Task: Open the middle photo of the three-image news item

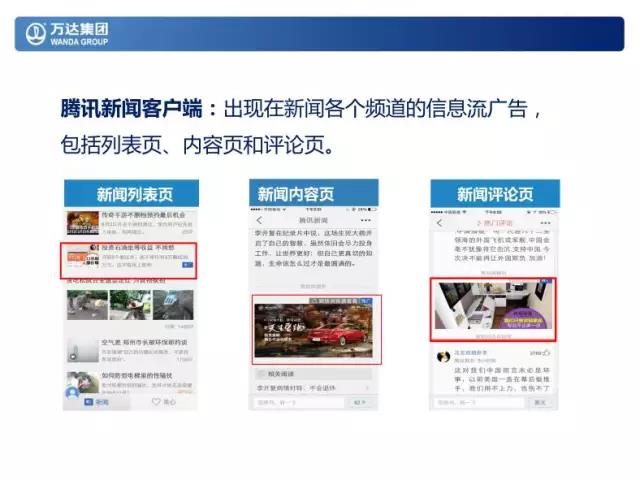Action: click(x=130, y=305)
